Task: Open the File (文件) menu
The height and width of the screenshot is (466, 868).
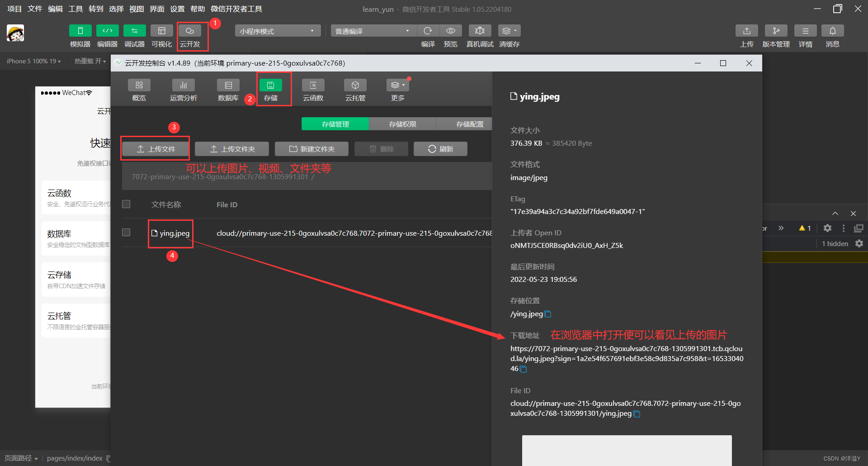Action: [35, 9]
